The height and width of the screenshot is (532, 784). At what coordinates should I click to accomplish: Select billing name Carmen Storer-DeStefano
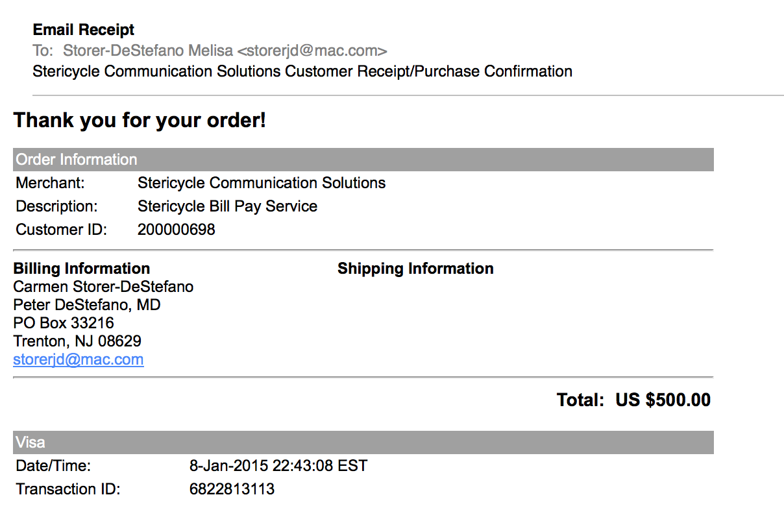(103, 287)
